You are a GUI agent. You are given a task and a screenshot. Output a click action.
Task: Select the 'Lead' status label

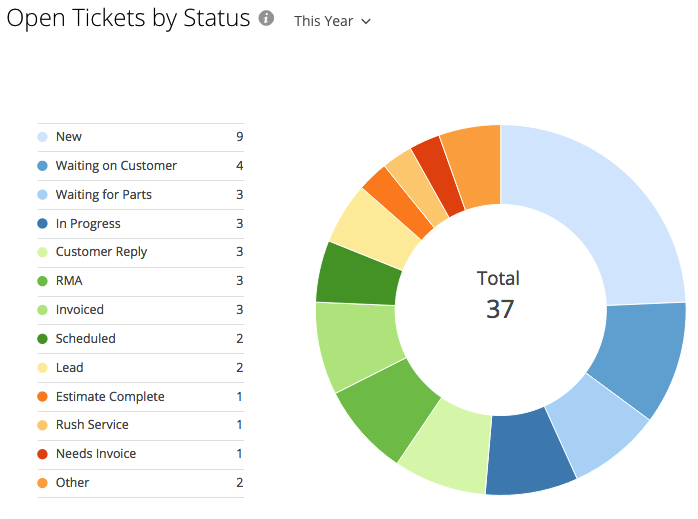tap(69, 367)
